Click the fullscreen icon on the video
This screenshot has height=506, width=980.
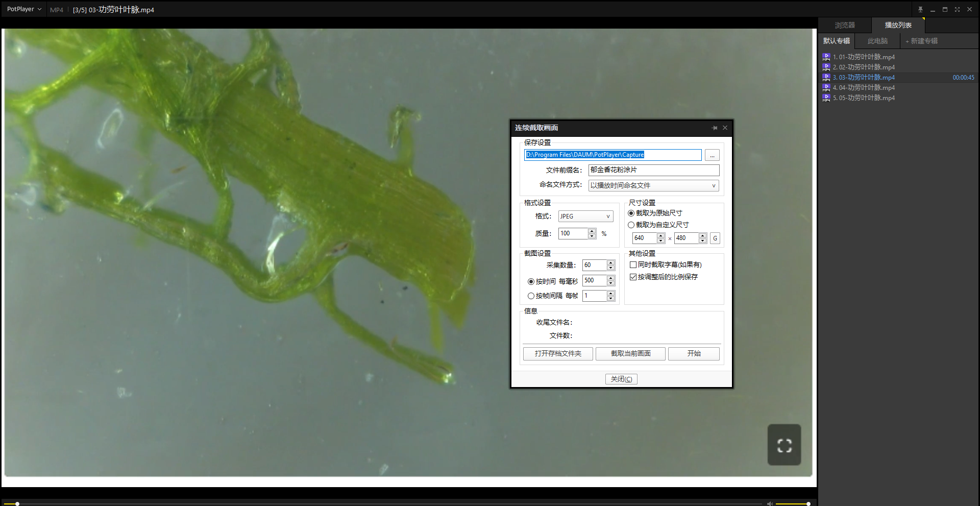(x=784, y=445)
